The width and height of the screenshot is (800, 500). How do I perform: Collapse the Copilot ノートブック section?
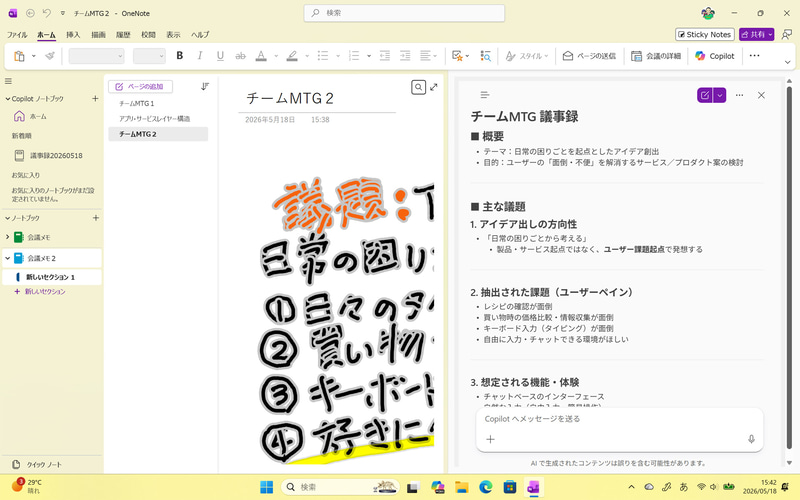(x=8, y=99)
